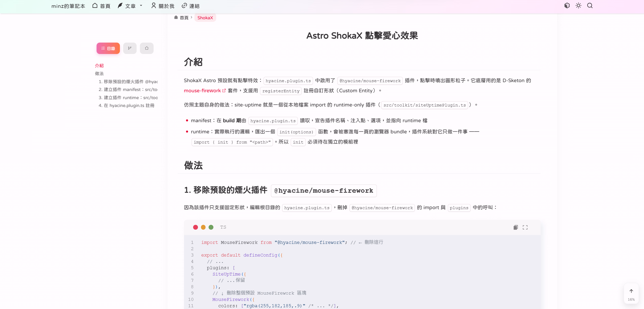
Task: Toggle light/dark theme sun icon
Action: click(578, 6)
